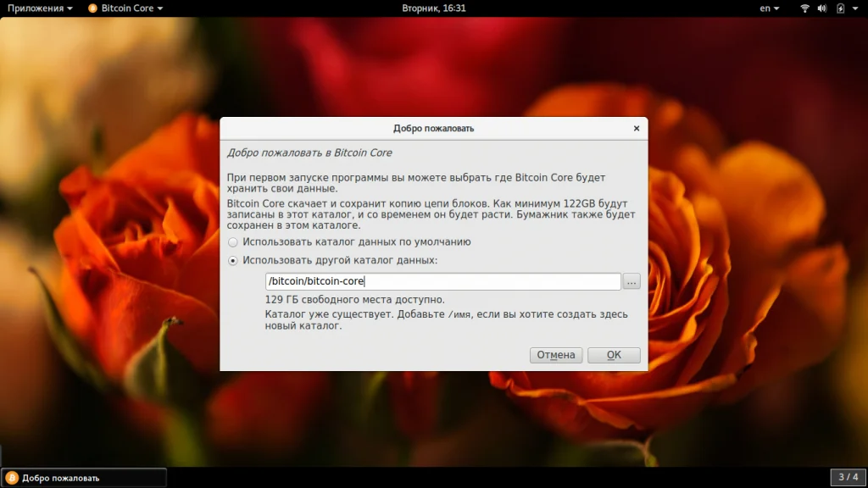This screenshot has width=868, height=488.
Task: Select use another data directory radio option
Action: pyautogui.click(x=233, y=261)
